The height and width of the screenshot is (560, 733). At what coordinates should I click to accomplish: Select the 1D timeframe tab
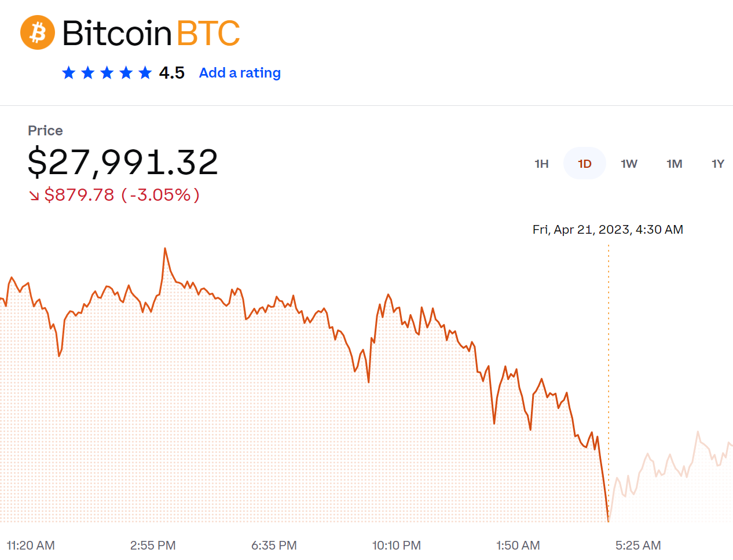tap(585, 164)
